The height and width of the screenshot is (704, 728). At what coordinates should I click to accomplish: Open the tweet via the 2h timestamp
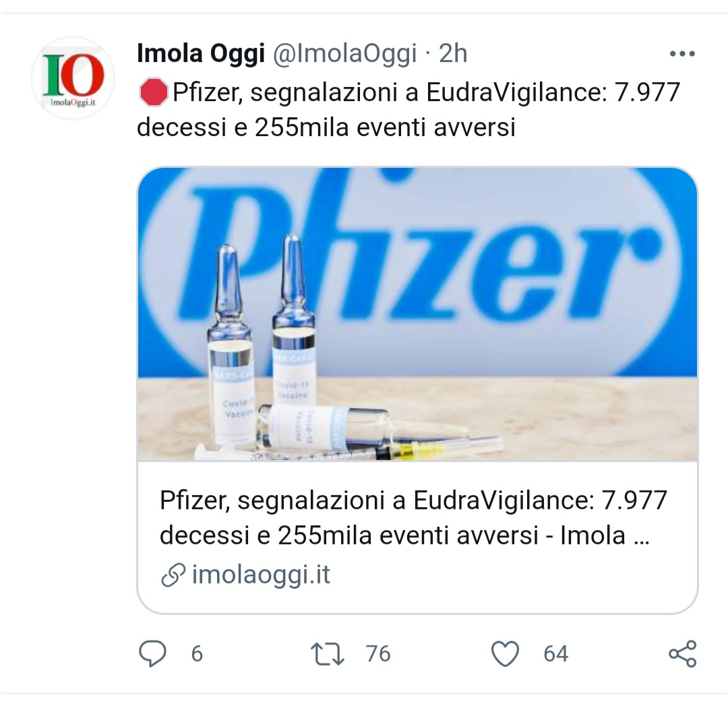pyautogui.click(x=453, y=54)
